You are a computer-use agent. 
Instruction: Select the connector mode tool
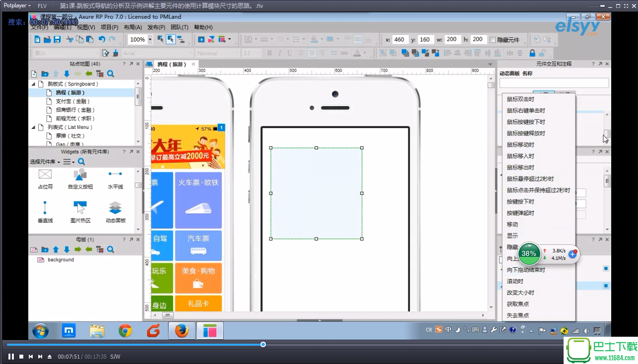click(181, 39)
